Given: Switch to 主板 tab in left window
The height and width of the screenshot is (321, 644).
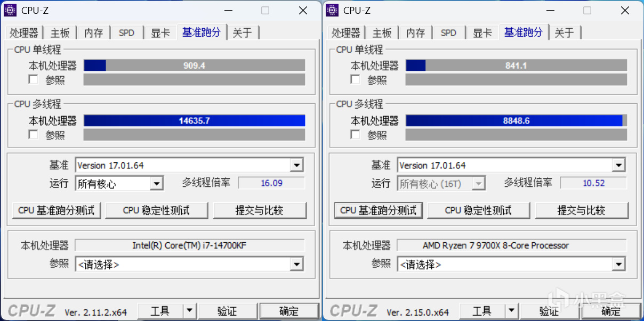Looking at the screenshot, I should pyautogui.click(x=60, y=33).
